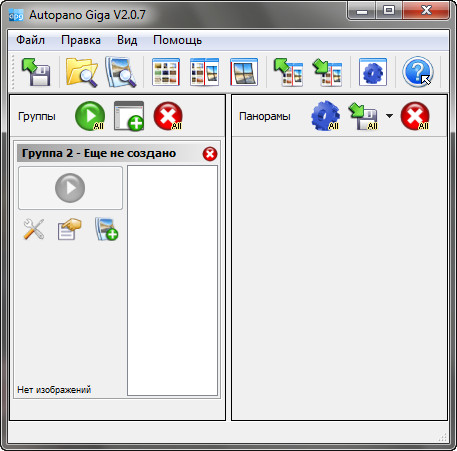Open the Помощь menu

pyautogui.click(x=177, y=40)
